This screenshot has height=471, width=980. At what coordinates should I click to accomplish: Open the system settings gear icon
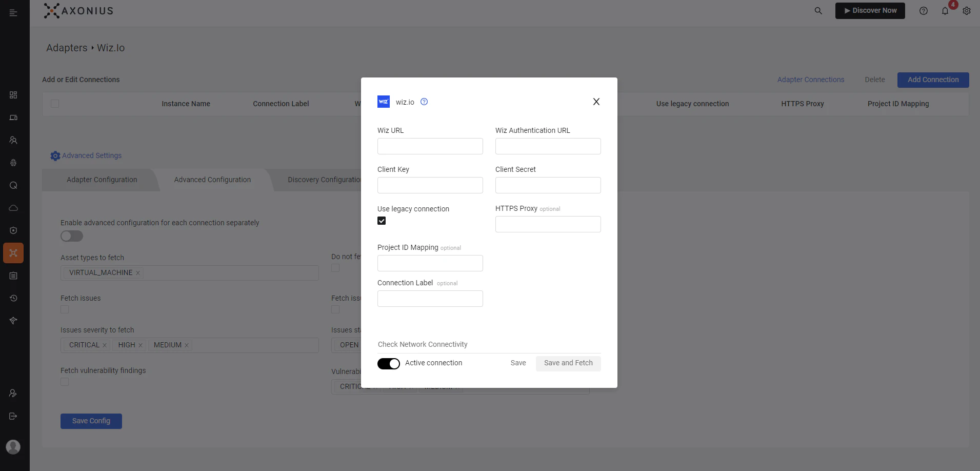pos(967,11)
